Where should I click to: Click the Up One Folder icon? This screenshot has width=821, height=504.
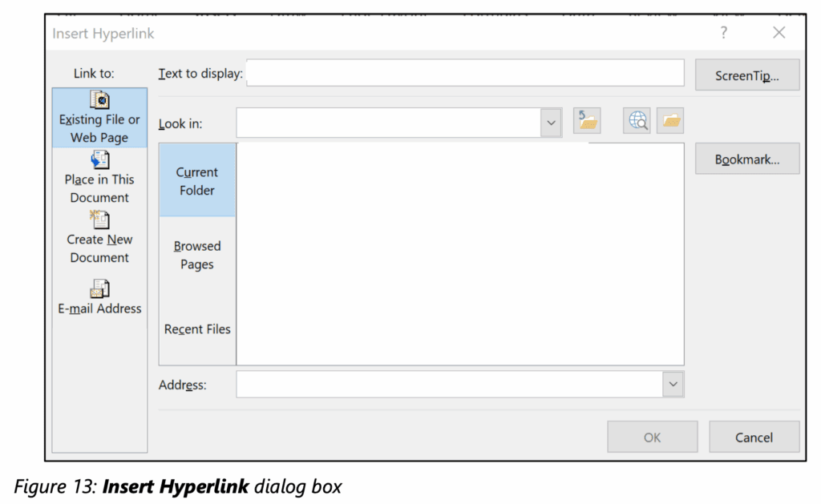tap(587, 120)
